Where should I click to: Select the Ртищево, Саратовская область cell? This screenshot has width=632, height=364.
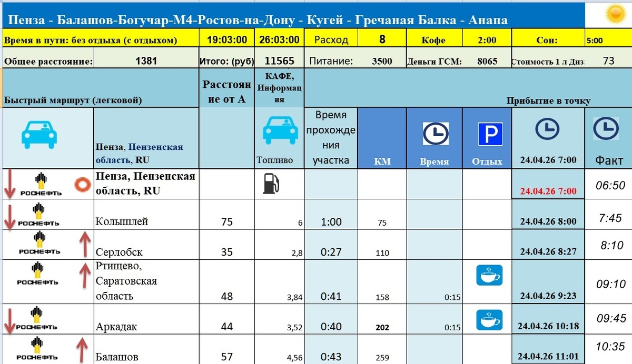coord(146,281)
